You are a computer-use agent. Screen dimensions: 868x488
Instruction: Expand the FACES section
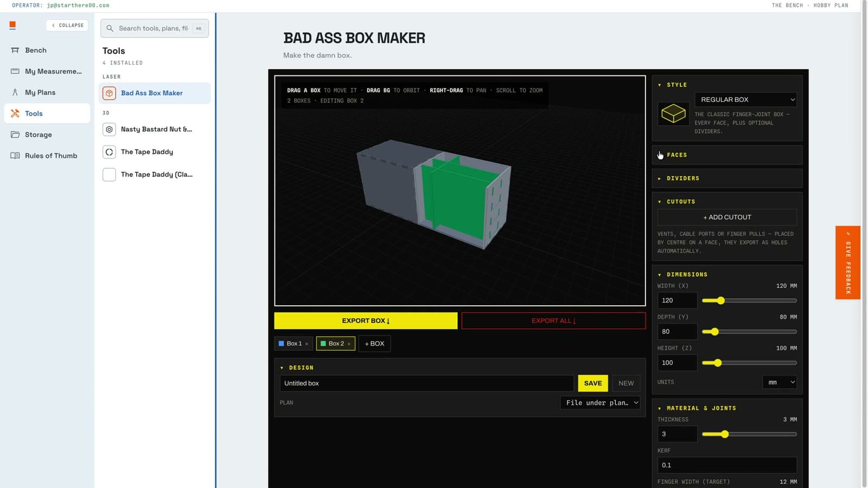point(727,155)
